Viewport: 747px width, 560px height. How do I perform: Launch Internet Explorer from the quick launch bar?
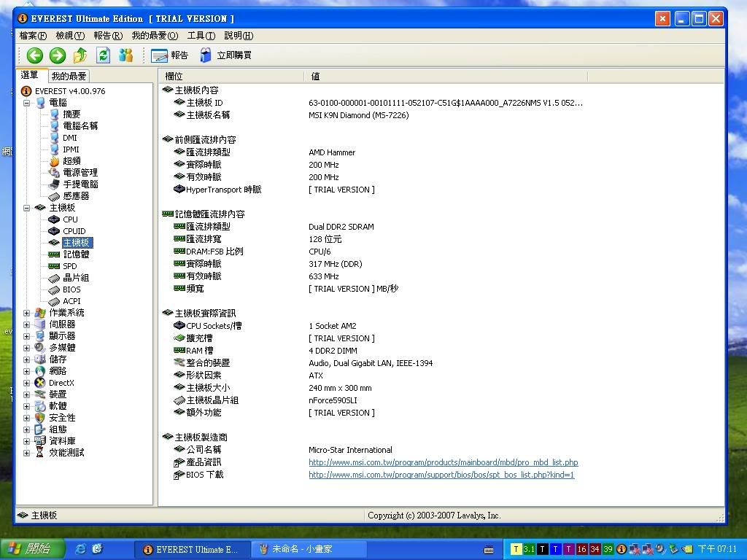click(80, 549)
